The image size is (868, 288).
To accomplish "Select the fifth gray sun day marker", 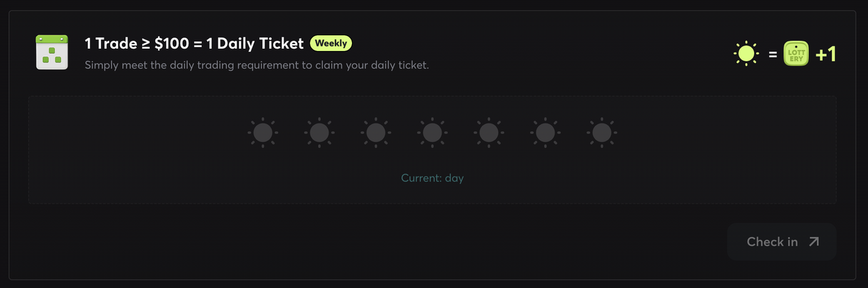I will click(x=488, y=132).
